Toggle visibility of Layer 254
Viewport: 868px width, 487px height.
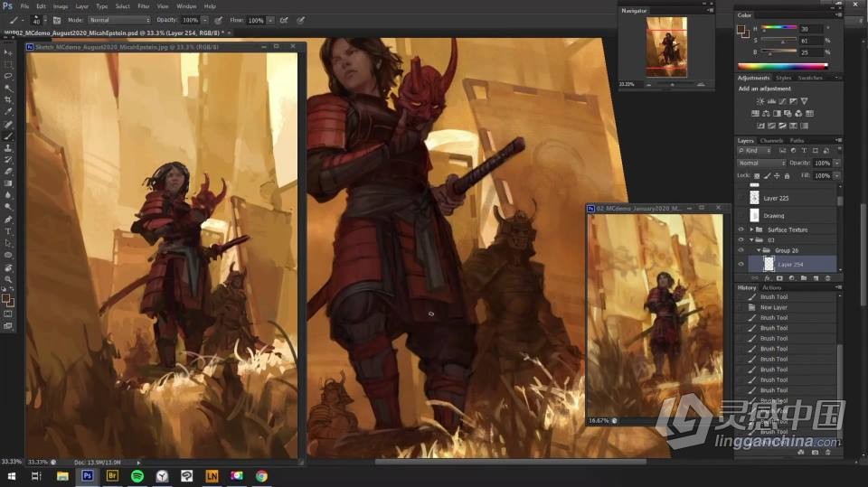741,265
